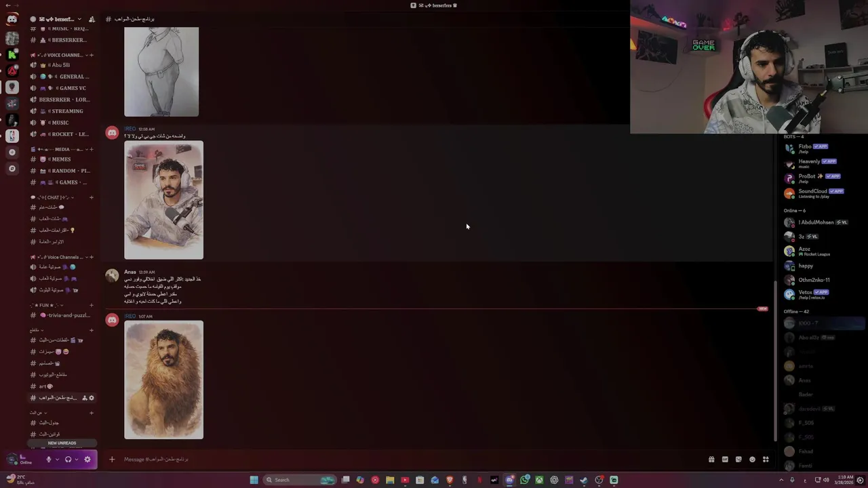This screenshot has width=868, height=488.
Task: Open lion portrait image attachment
Action: [163, 380]
